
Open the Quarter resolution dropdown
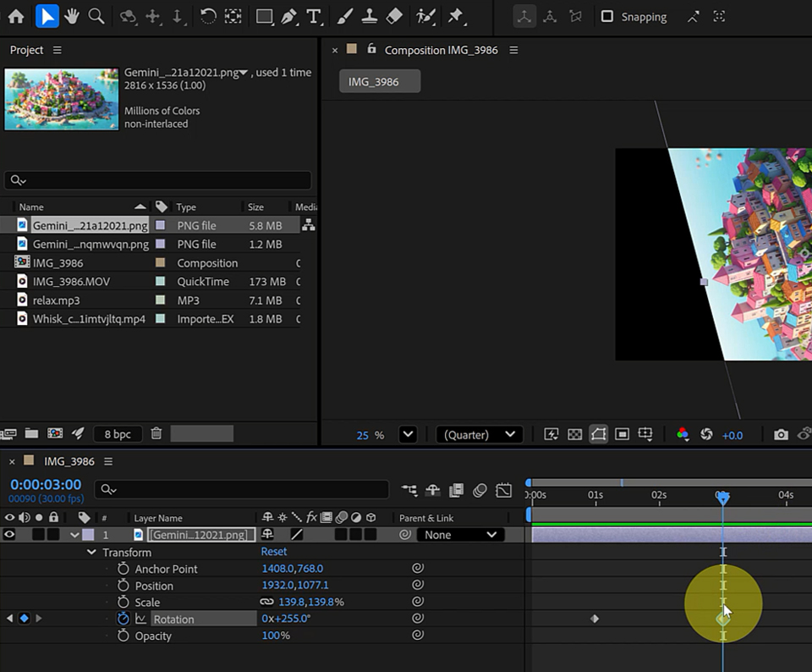(x=480, y=435)
